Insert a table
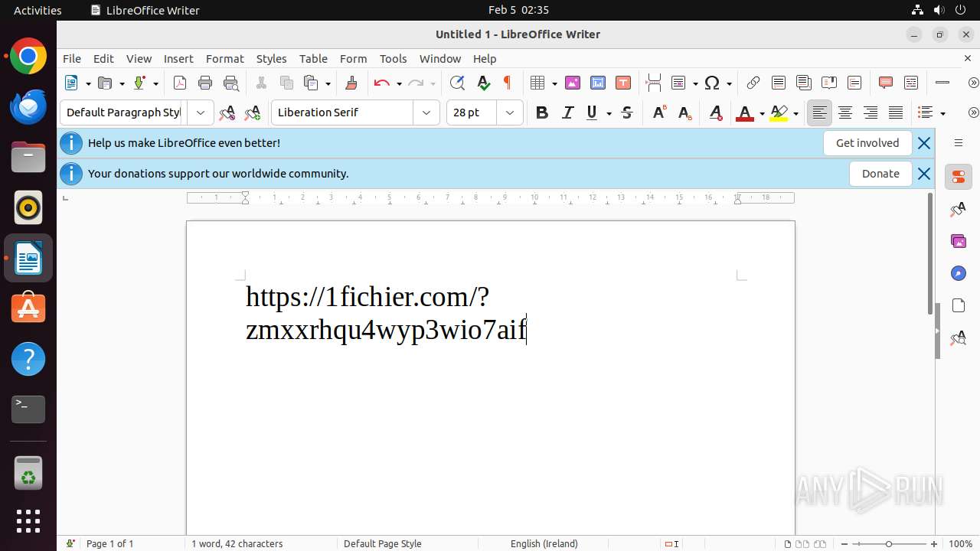980x551 pixels. coord(538,83)
